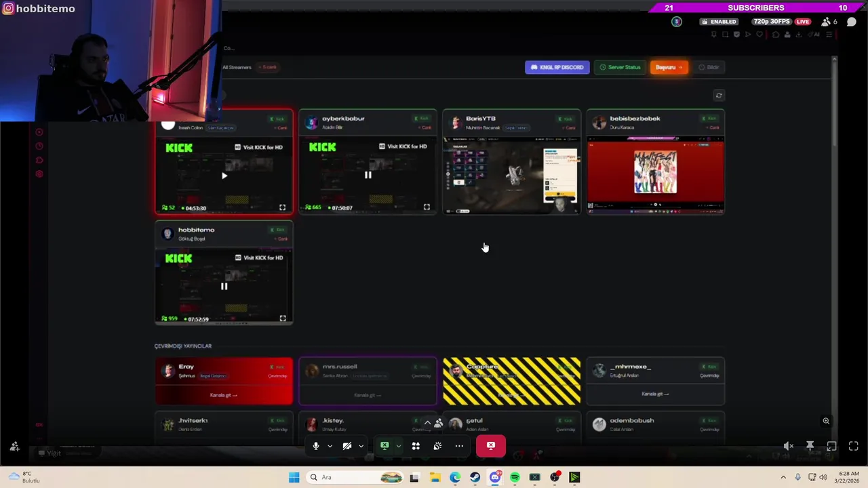This screenshot has height=488, width=868.
Task: Open Steam from the taskbar
Action: pos(475,477)
